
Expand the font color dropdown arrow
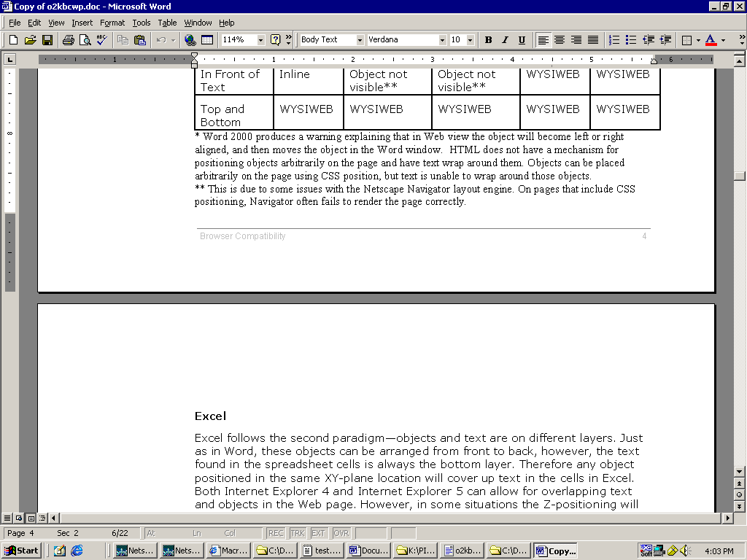[x=723, y=40]
